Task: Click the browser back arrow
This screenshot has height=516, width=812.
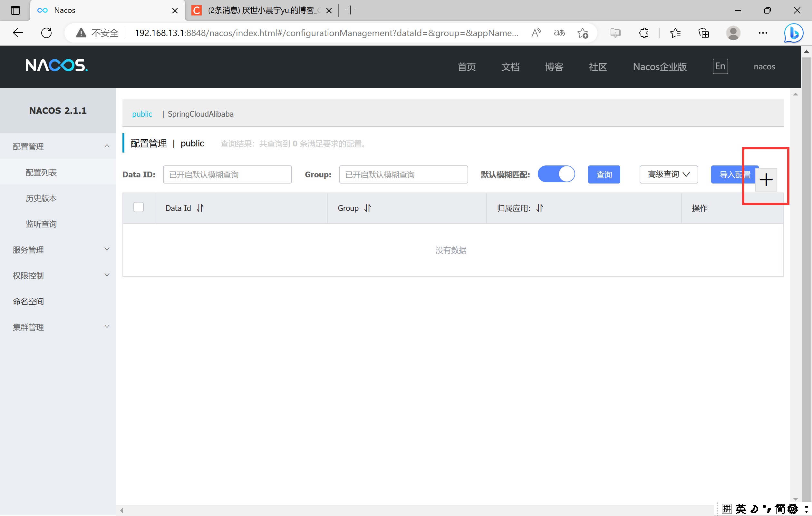Action: click(x=18, y=33)
